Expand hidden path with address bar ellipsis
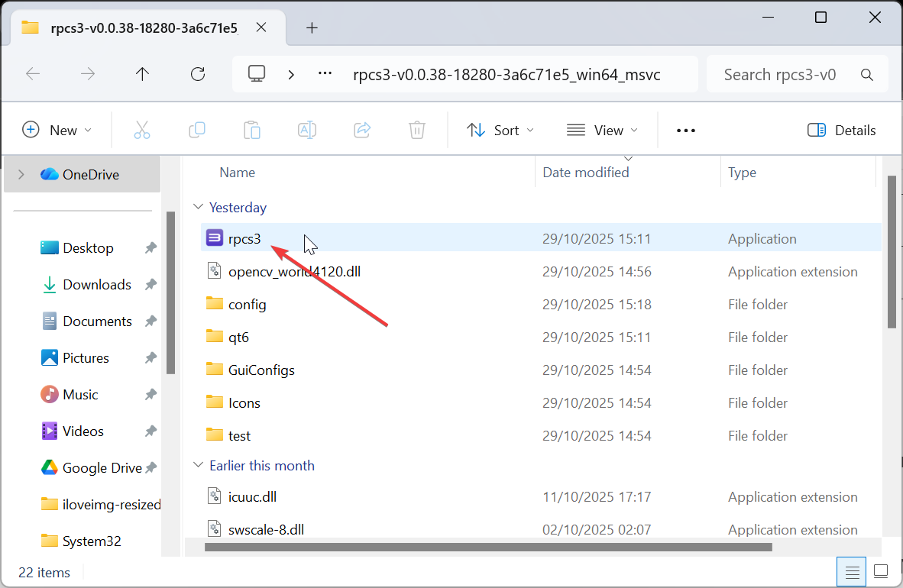903x588 pixels. coord(325,73)
